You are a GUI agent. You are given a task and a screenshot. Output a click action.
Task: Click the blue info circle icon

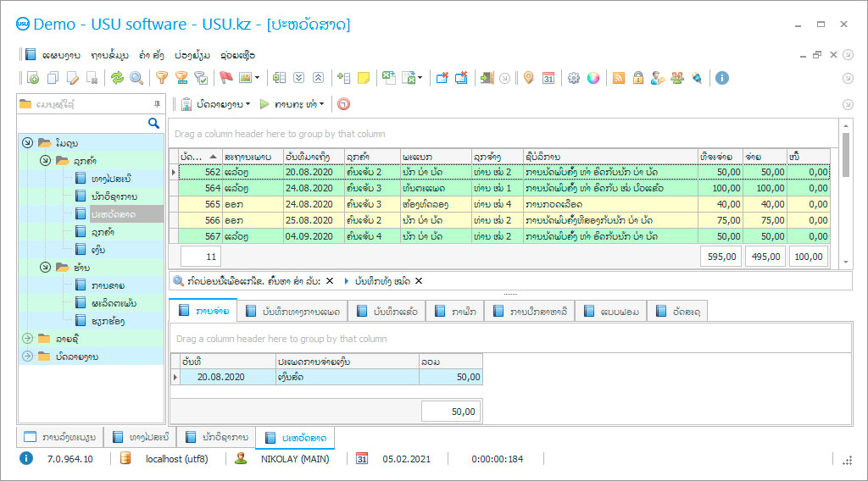point(722,78)
